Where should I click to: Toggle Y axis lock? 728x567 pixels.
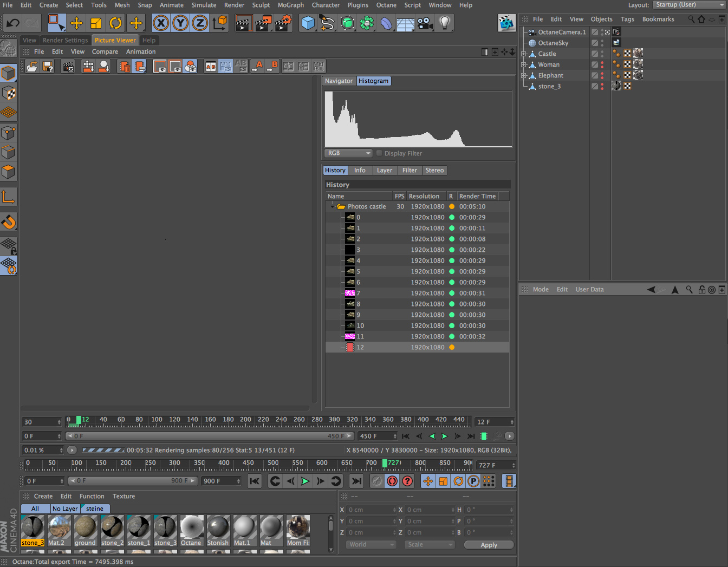click(x=180, y=23)
